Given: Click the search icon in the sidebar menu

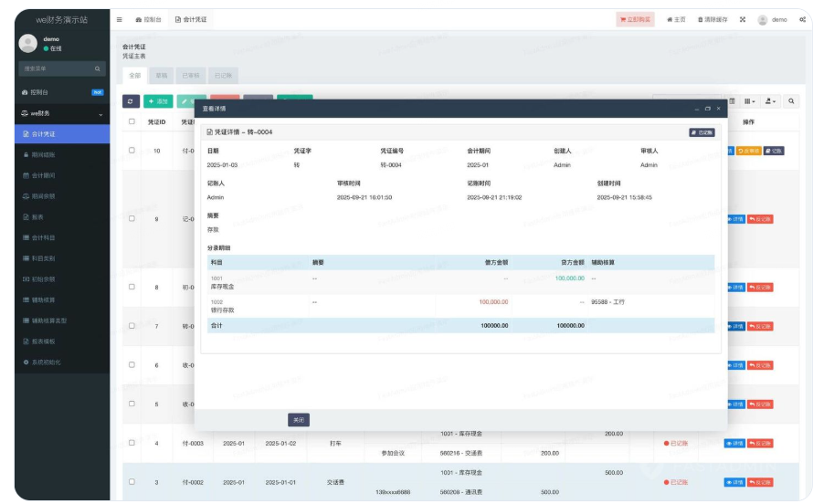Looking at the screenshot, I should pyautogui.click(x=98, y=68).
